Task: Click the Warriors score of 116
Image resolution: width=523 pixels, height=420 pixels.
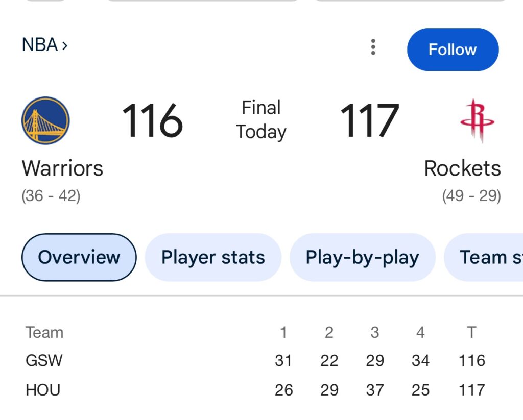Action: 152,121
